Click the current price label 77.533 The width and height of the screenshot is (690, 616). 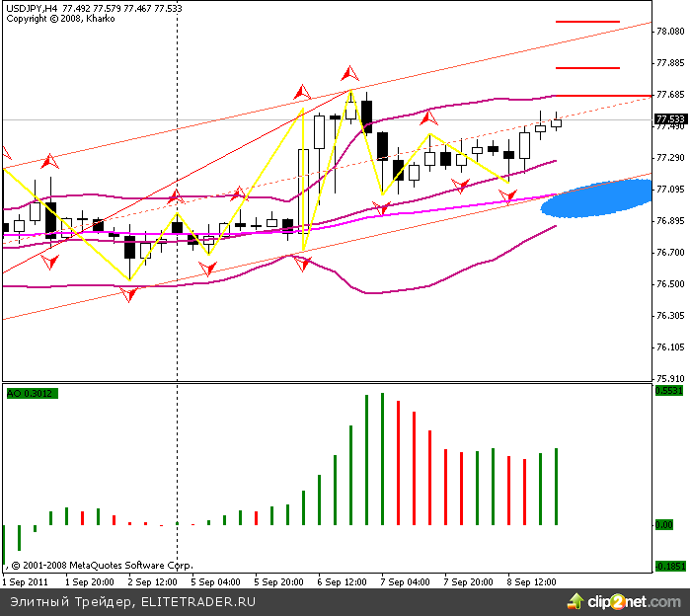(670, 119)
